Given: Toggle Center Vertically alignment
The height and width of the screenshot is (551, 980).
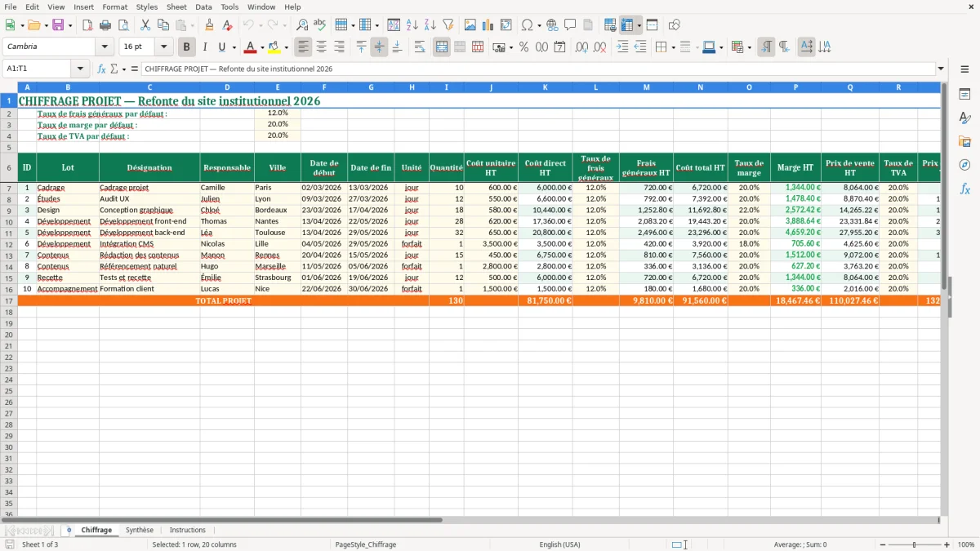Looking at the screenshot, I should point(379,47).
